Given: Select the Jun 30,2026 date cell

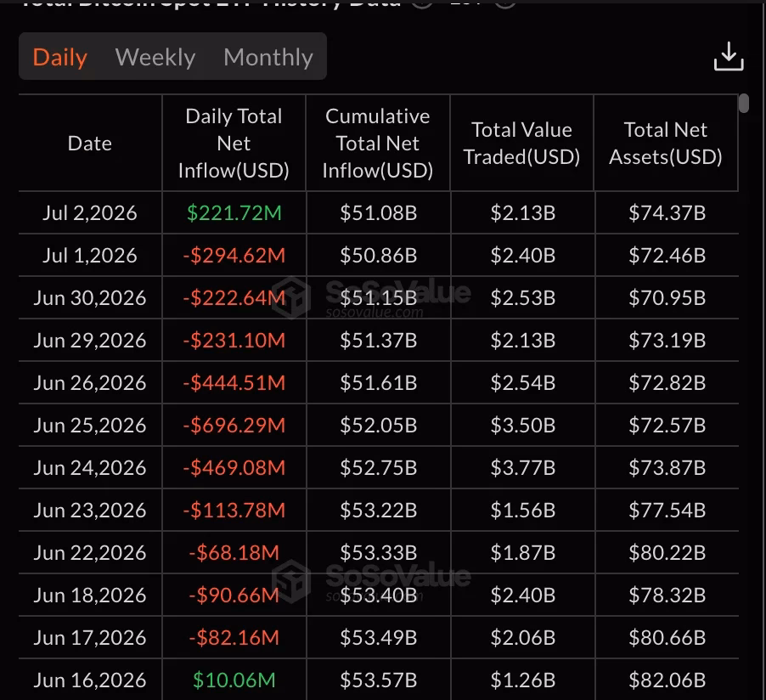Looking at the screenshot, I should [90, 297].
